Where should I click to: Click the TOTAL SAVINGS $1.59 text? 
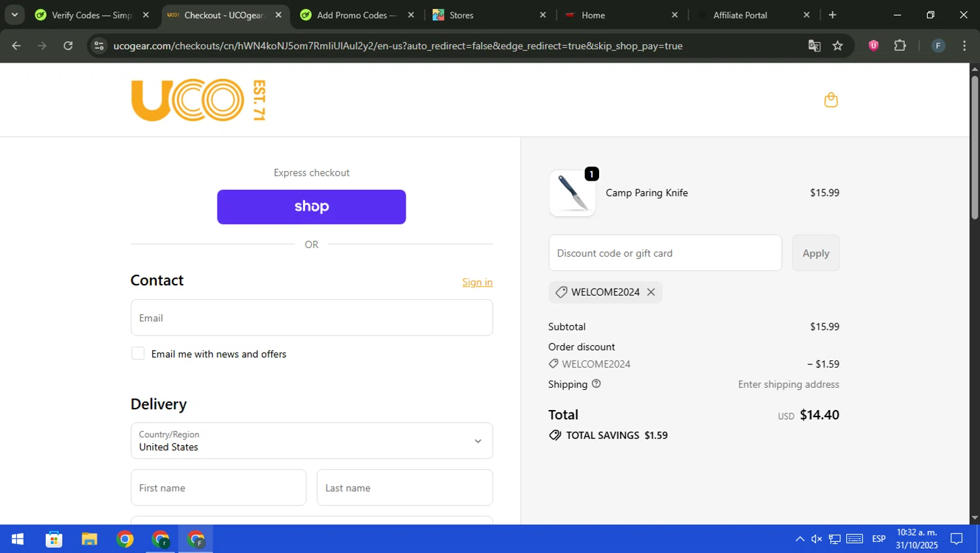click(x=617, y=435)
